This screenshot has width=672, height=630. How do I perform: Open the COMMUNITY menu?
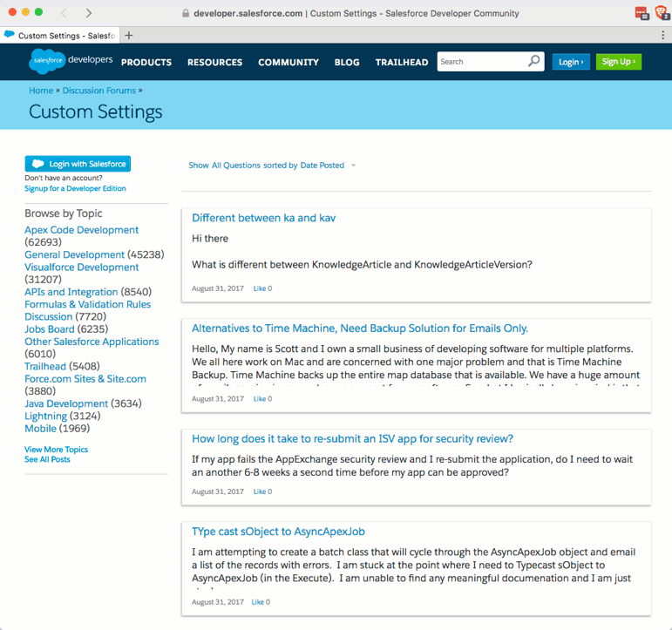(x=288, y=62)
